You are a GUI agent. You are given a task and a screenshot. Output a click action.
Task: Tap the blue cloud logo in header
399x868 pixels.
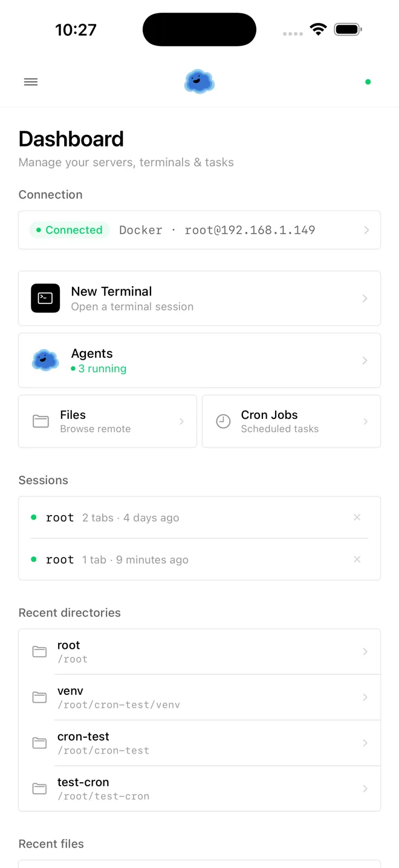[199, 82]
